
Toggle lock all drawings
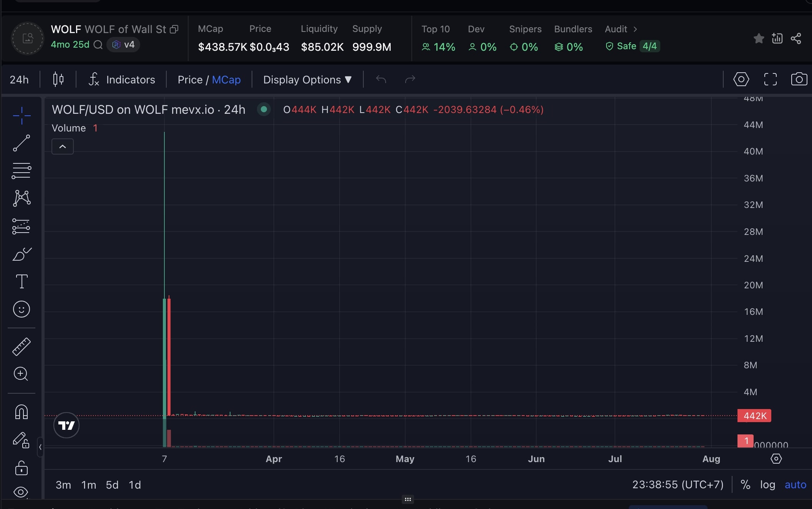tap(22, 468)
